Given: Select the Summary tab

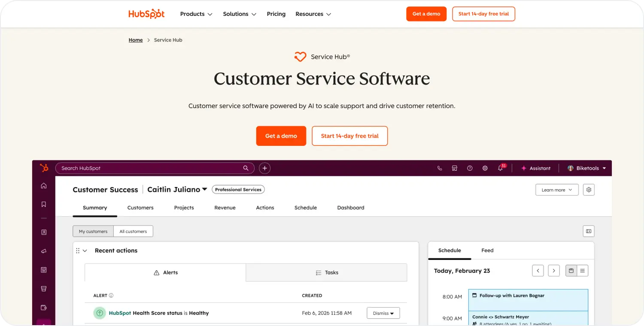Looking at the screenshot, I should point(95,208).
